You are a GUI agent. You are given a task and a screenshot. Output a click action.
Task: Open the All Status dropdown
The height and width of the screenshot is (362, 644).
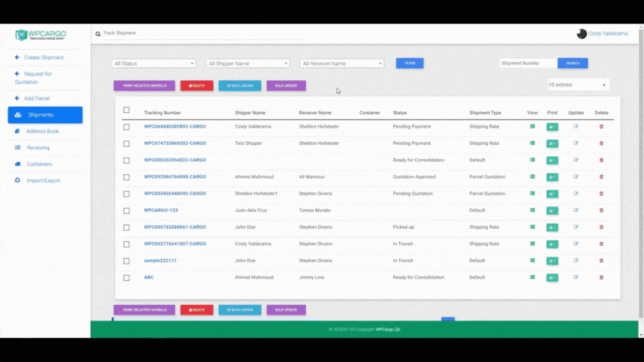[x=154, y=63]
